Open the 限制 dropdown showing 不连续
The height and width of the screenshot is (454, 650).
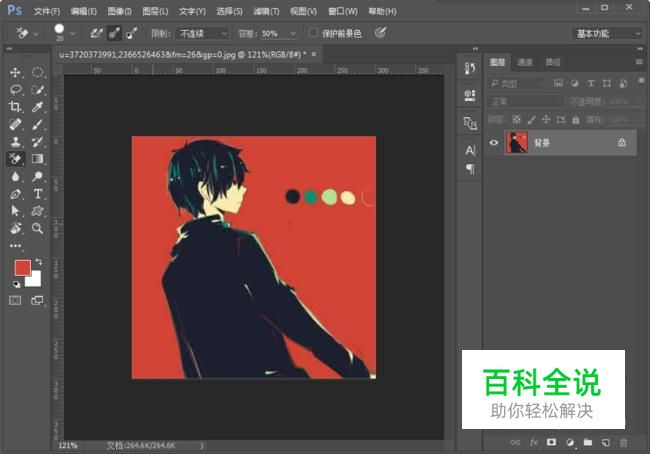tap(202, 33)
